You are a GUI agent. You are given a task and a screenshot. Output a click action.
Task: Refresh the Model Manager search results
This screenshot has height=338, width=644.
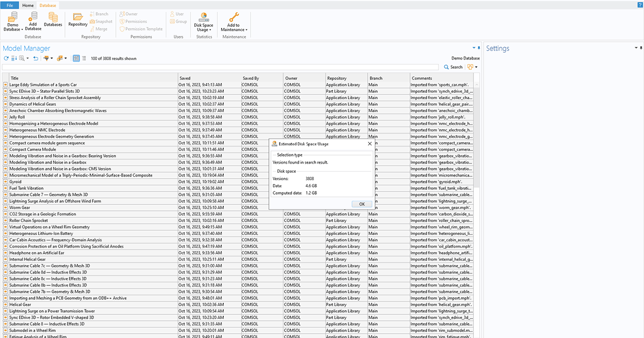click(6, 58)
